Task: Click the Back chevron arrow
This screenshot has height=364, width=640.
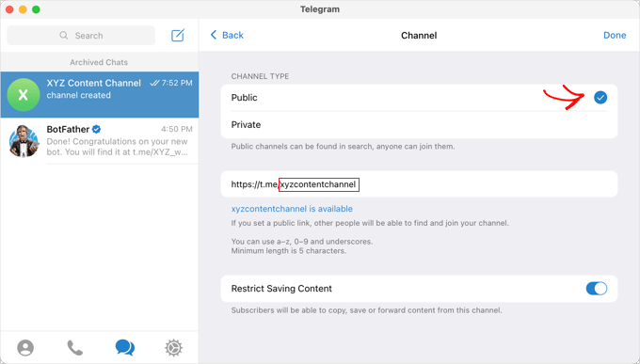Action: click(x=213, y=35)
